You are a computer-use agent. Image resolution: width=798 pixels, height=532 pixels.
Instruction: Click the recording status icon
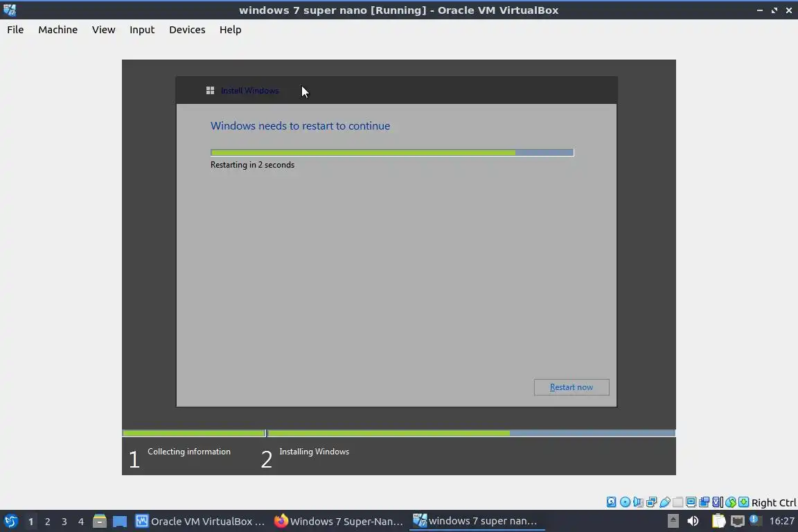click(704, 502)
